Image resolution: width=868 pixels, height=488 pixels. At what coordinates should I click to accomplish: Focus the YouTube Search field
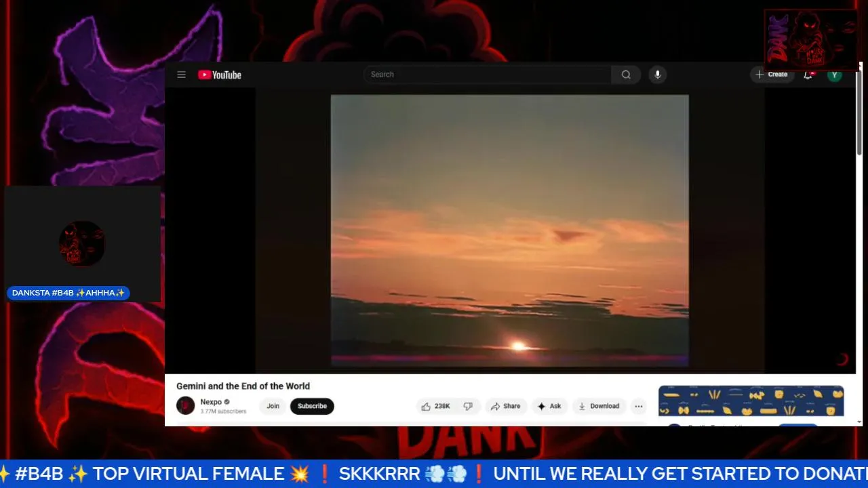click(488, 75)
